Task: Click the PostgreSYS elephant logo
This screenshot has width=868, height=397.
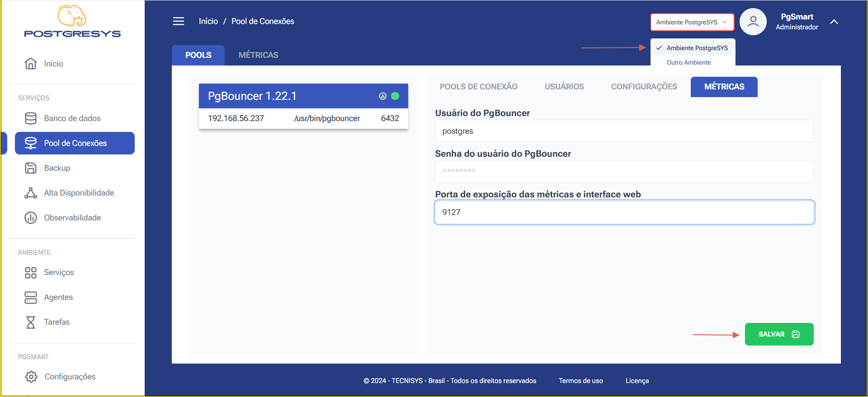Action: (72, 21)
